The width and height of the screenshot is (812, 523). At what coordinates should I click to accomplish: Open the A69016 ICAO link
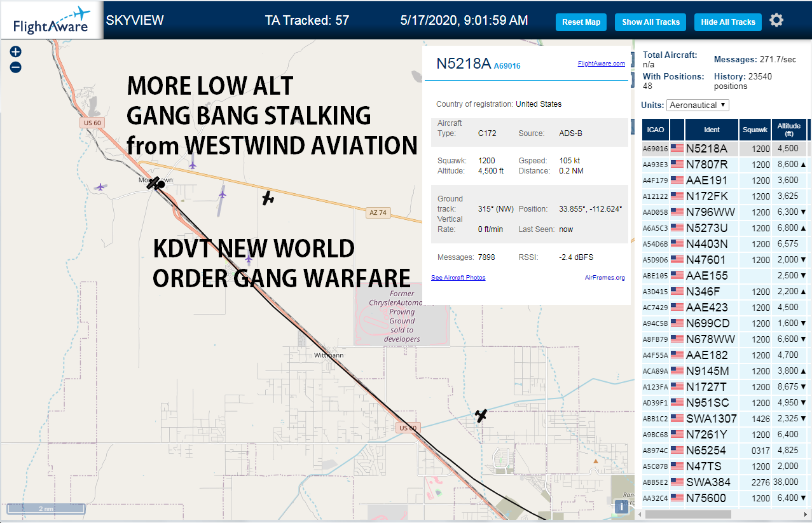[x=507, y=66]
